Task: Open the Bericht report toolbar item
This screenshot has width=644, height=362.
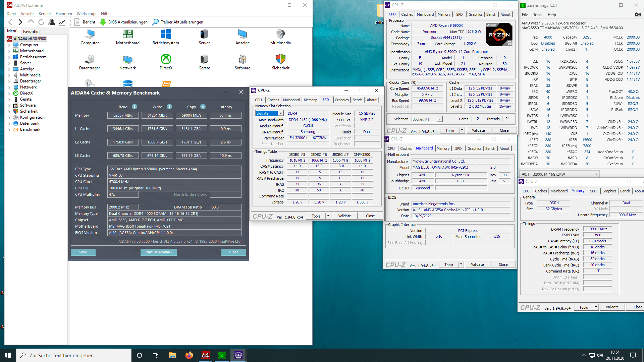Action: tap(85, 22)
